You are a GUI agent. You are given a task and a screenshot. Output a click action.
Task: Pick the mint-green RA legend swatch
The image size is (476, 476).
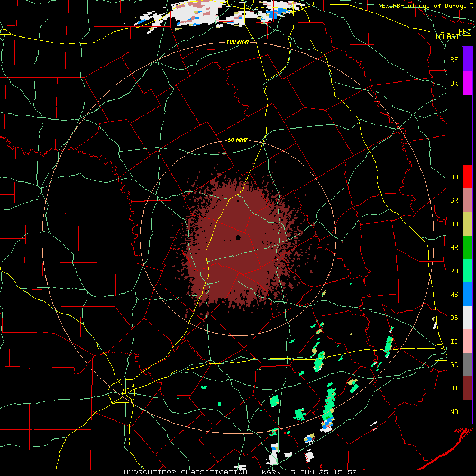(467, 271)
